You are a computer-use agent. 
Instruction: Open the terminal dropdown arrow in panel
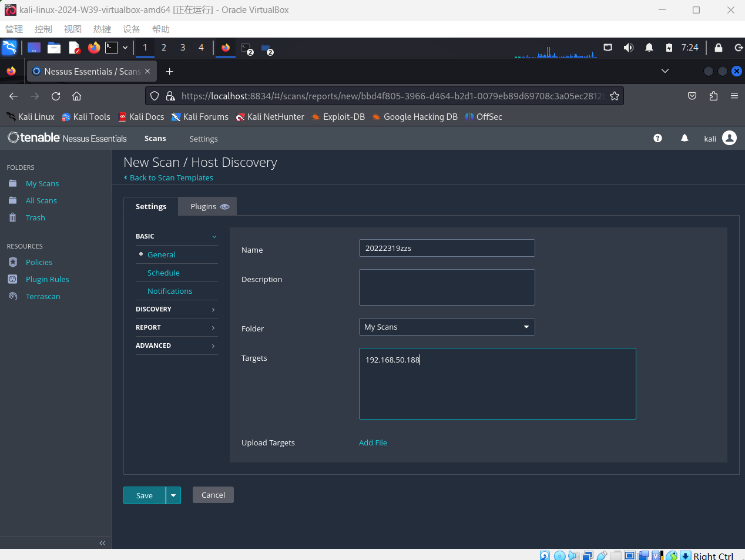125,48
